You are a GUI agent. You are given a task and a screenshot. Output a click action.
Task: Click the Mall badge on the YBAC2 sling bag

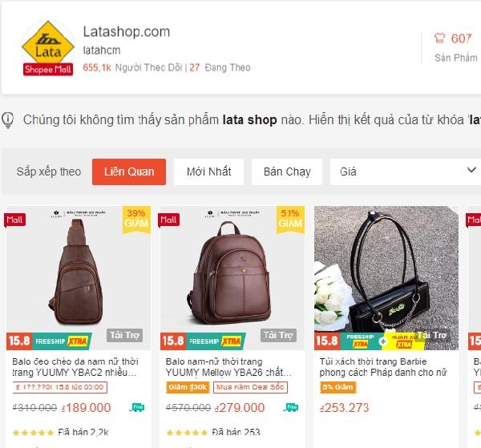(x=14, y=220)
